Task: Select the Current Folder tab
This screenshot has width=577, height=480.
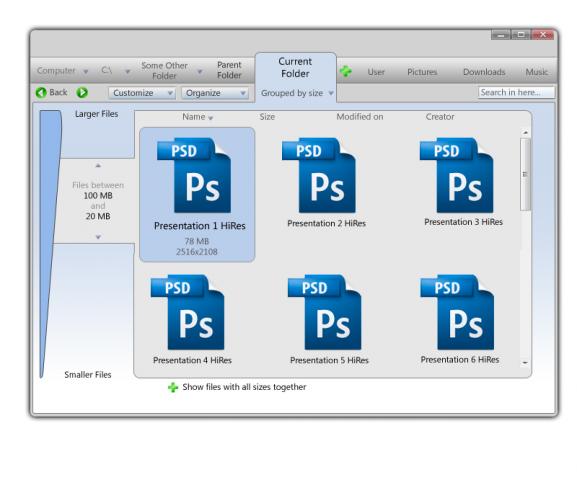Action: tap(295, 67)
